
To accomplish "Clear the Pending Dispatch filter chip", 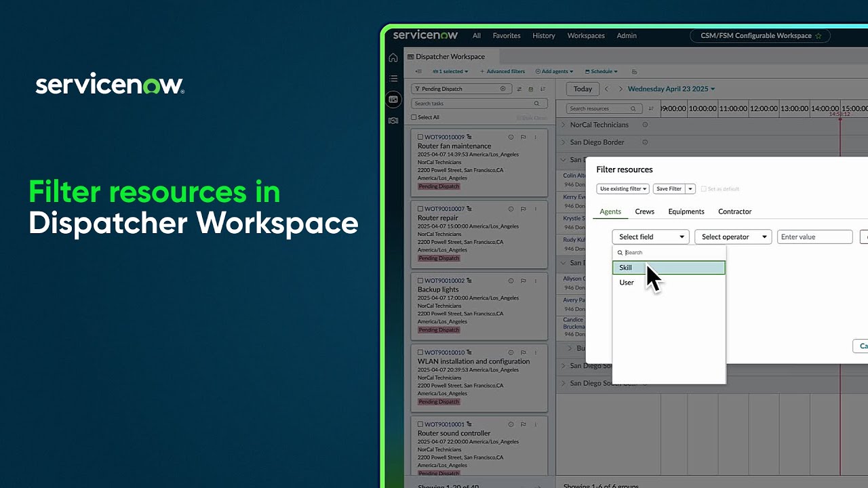I will (x=503, y=89).
